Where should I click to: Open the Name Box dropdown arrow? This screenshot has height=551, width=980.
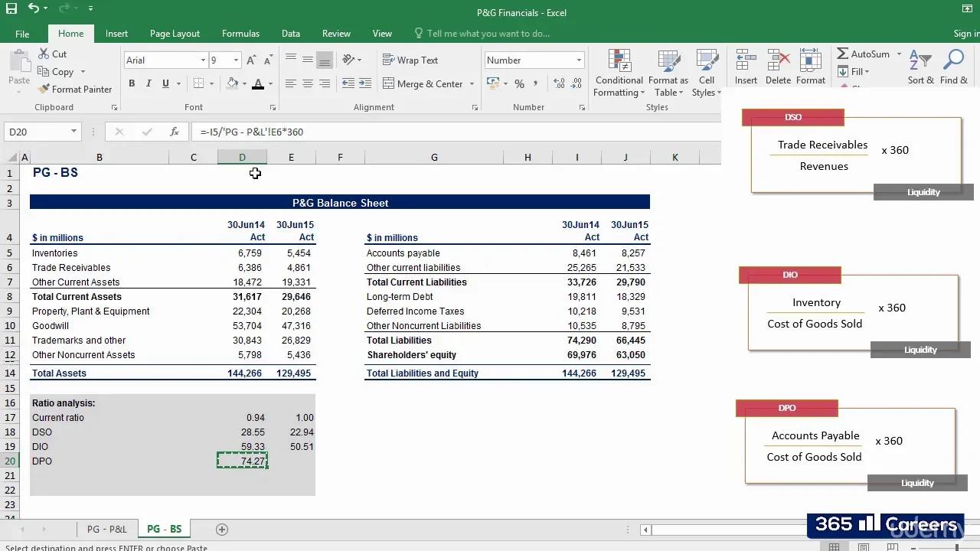[x=73, y=132]
